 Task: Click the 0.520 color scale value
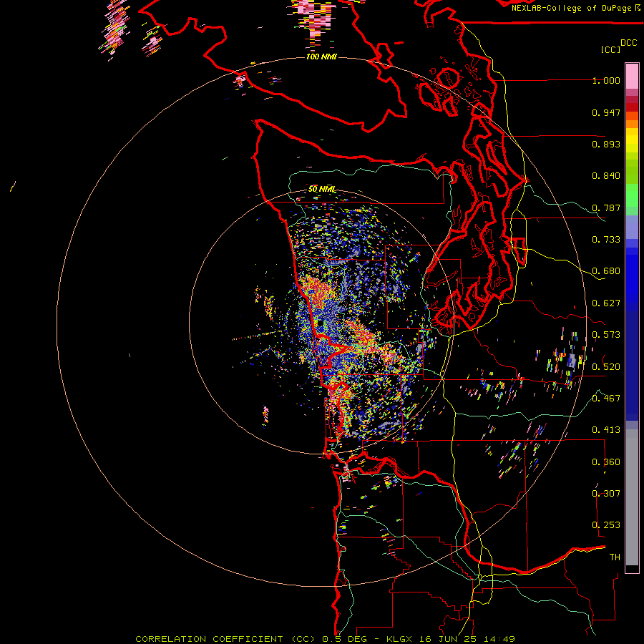click(606, 366)
